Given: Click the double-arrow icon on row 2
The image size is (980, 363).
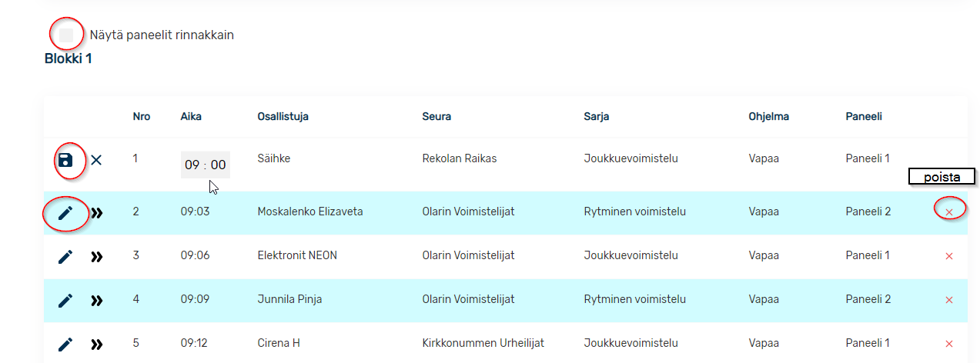Looking at the screenshot, I should [96, 213].
